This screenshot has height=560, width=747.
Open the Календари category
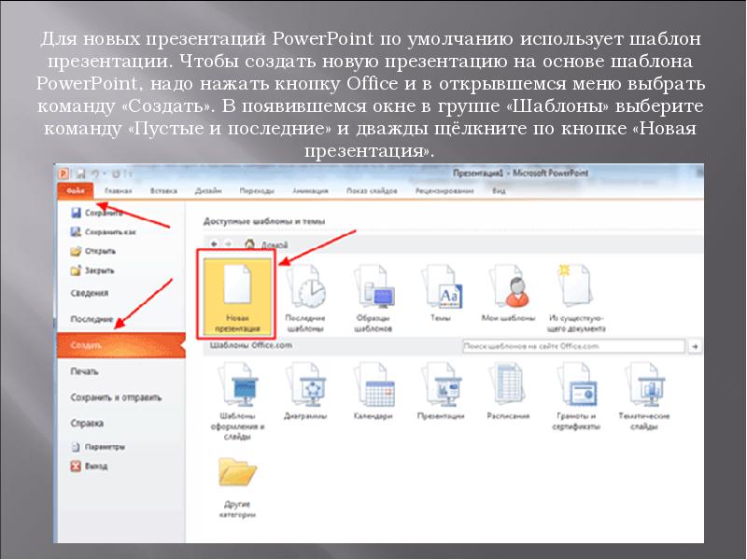pyautogui.click(x=373, y=390)
